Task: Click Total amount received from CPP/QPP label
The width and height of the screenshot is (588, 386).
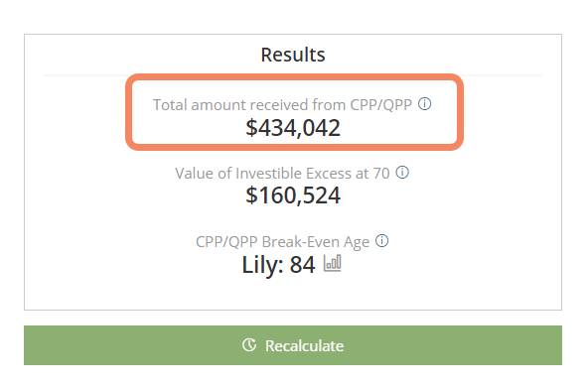Action: coord(282,105)
